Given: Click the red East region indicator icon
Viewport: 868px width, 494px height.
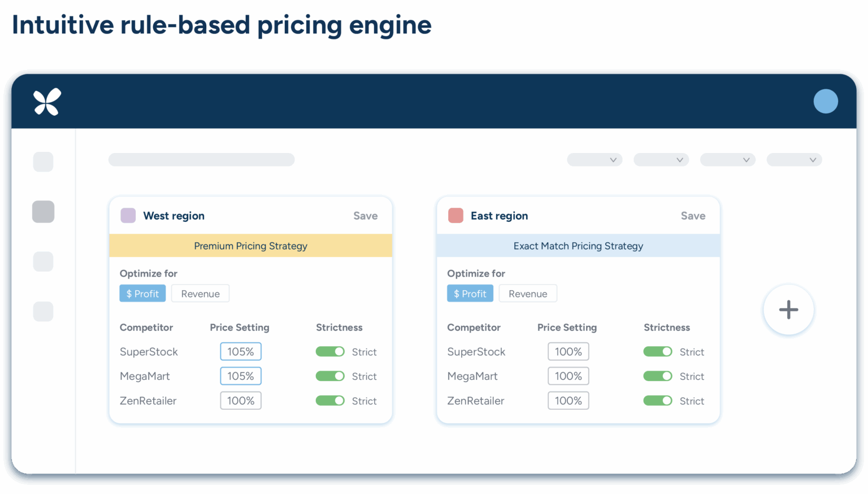Looking at the screenshot, I should (x=455, y=215).
